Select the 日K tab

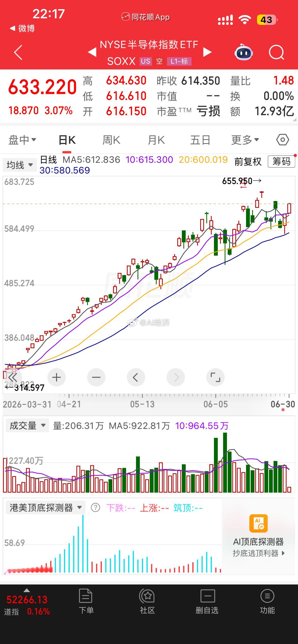(x=67, y=140)
